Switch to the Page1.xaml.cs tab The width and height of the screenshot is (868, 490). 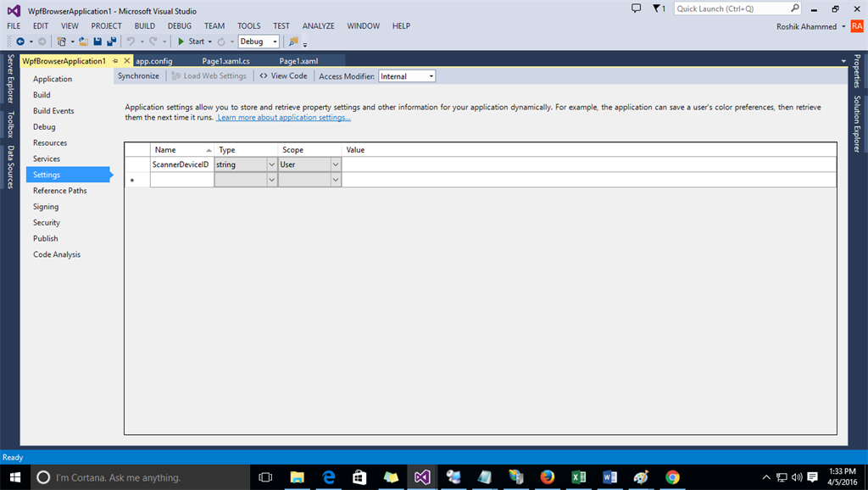click(225, 61)
